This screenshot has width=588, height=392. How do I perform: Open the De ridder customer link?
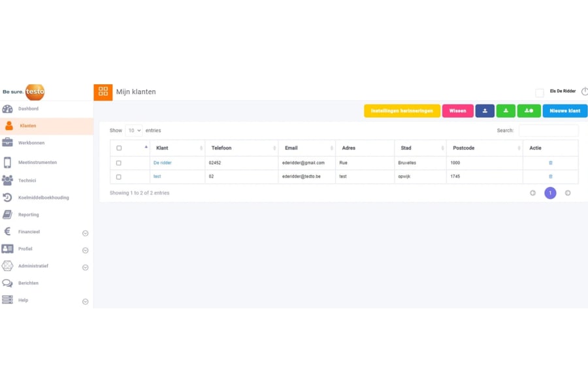coord(162,163)
